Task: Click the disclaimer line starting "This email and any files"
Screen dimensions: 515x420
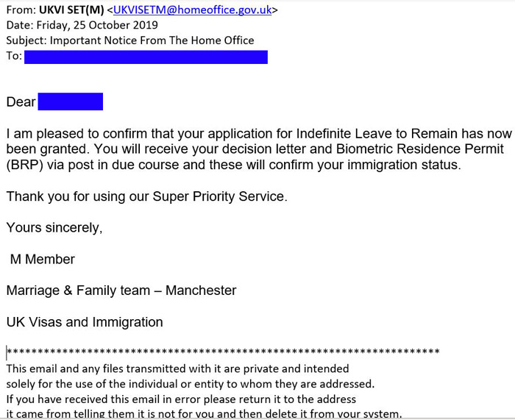Action: [x=177, y=369]
